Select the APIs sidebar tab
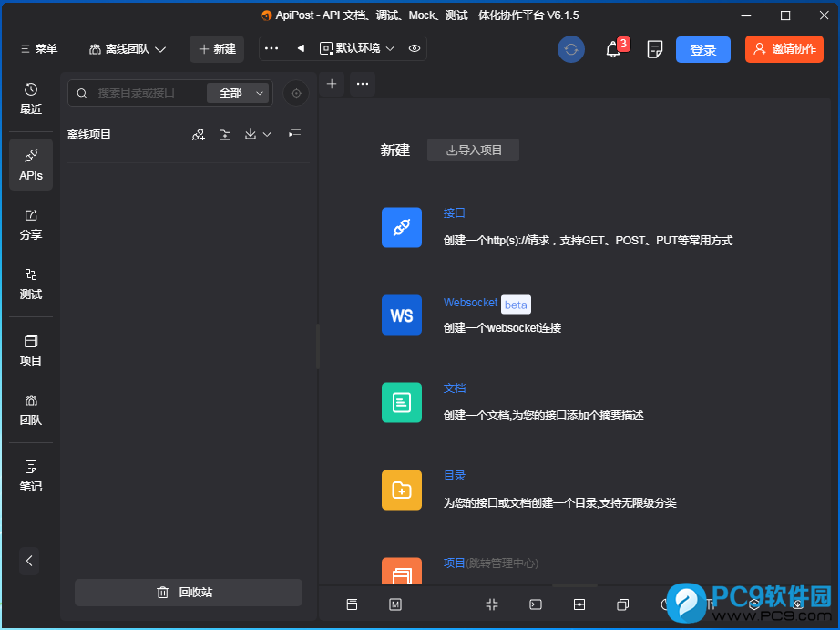Image resolution: width=840 pixels, height=630 pixels. 31,165
